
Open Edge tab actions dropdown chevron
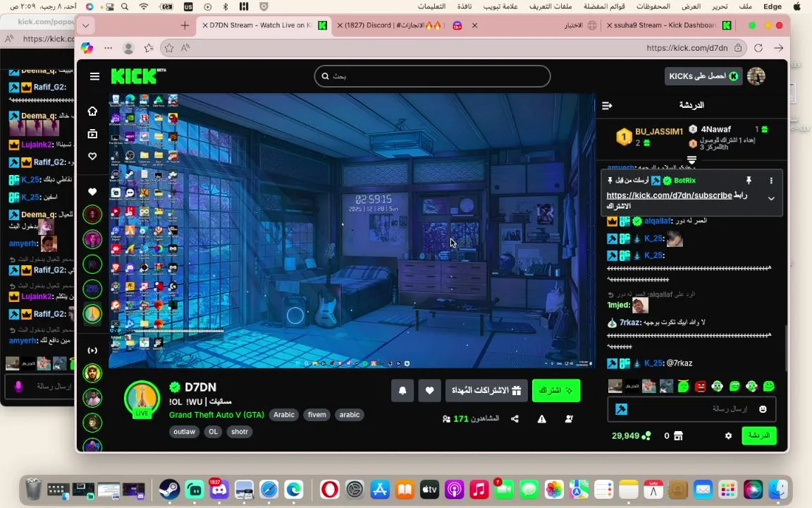coord(85,25)
